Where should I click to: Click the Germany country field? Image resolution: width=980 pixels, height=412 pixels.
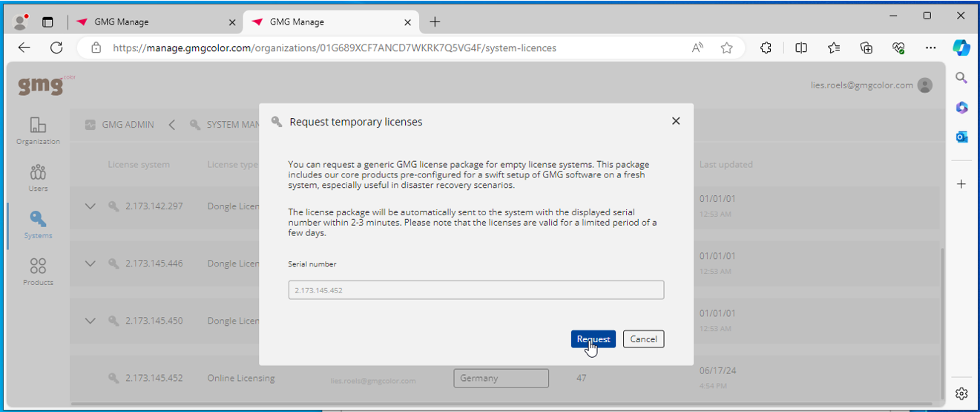click(x=501, y=378)
